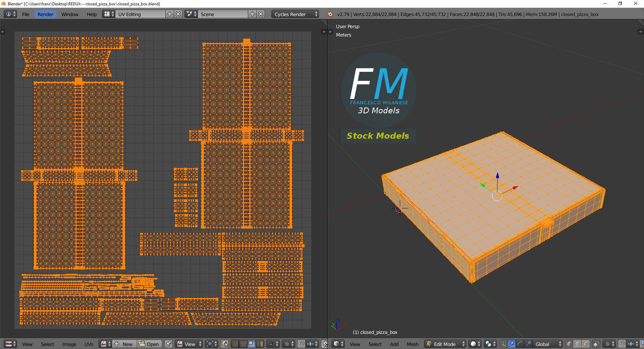Click translate manipulator arrow icon
Image resolution: width=644 pixels, height=349 pixels.
[512, 344]
